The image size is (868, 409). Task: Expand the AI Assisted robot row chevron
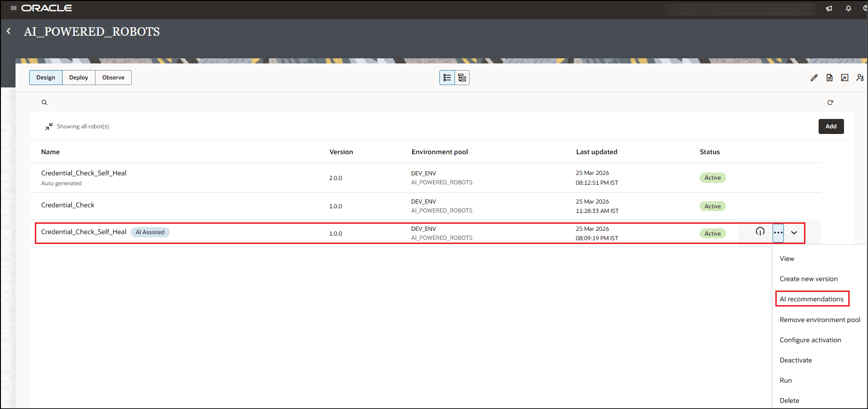[794, 233]
